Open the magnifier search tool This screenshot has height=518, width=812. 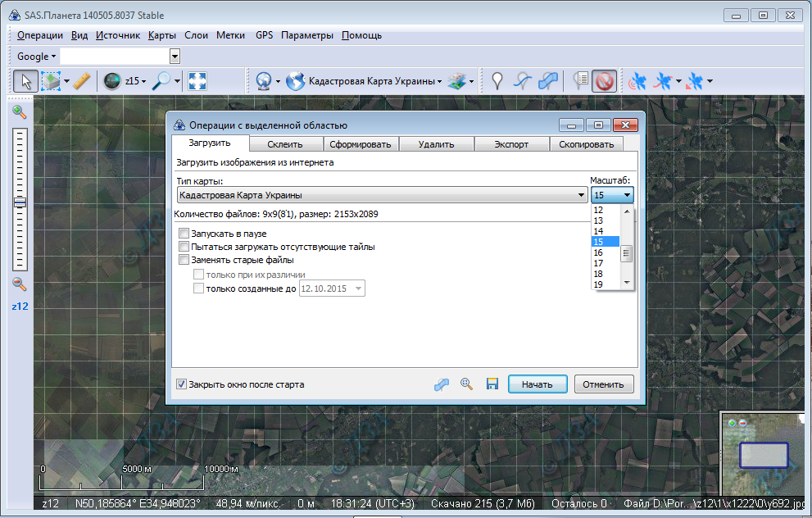161,81
